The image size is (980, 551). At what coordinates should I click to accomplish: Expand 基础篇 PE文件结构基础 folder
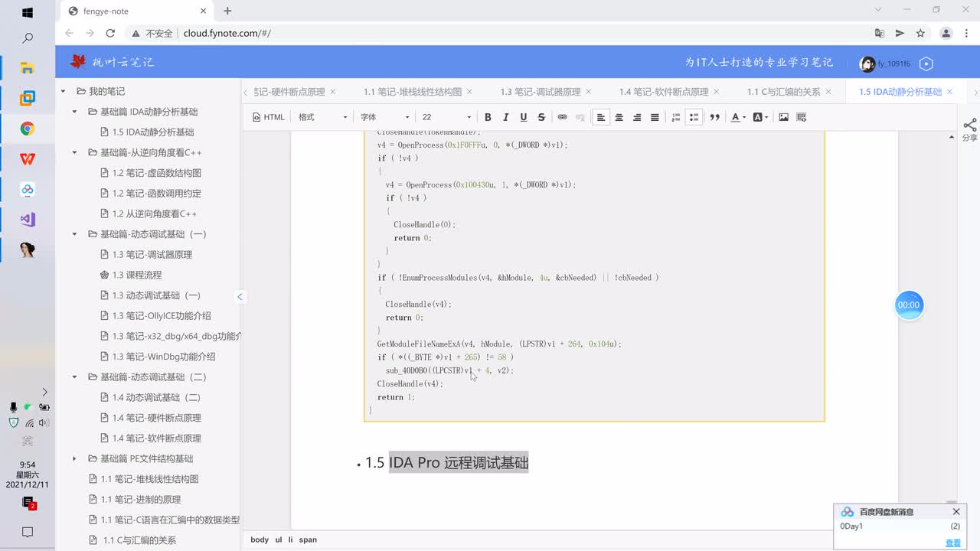pos(74,458)
